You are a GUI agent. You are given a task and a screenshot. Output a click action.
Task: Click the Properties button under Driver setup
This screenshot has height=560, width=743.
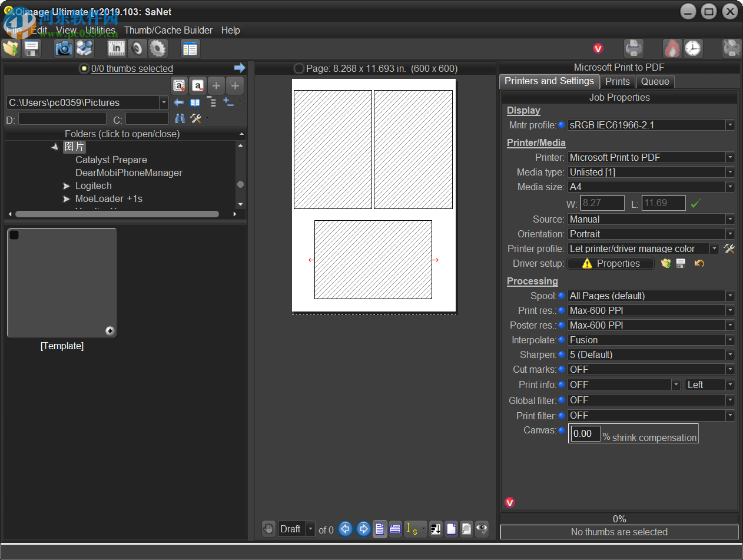pyautogui.click(x=611, y=263)
